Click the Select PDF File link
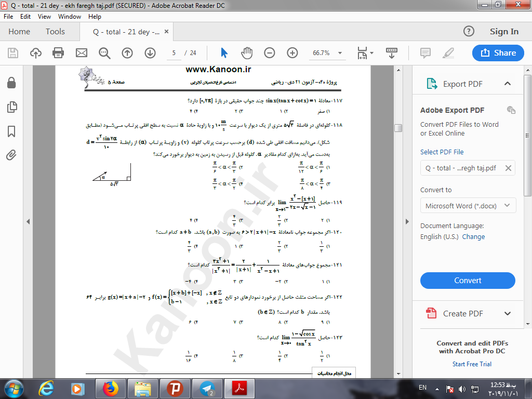The width and height of the screenshot is (532, 399). pos(442,152)
